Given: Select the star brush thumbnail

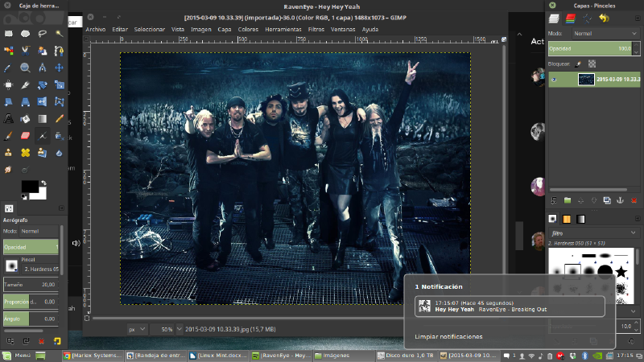Looking at the screenshot, I should (x=621, y=271).
